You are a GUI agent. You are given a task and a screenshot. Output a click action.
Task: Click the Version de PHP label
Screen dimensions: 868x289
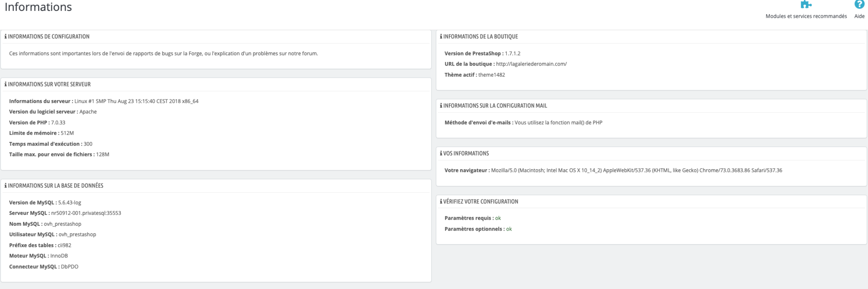pyautogui.click(x=29, y=123)
